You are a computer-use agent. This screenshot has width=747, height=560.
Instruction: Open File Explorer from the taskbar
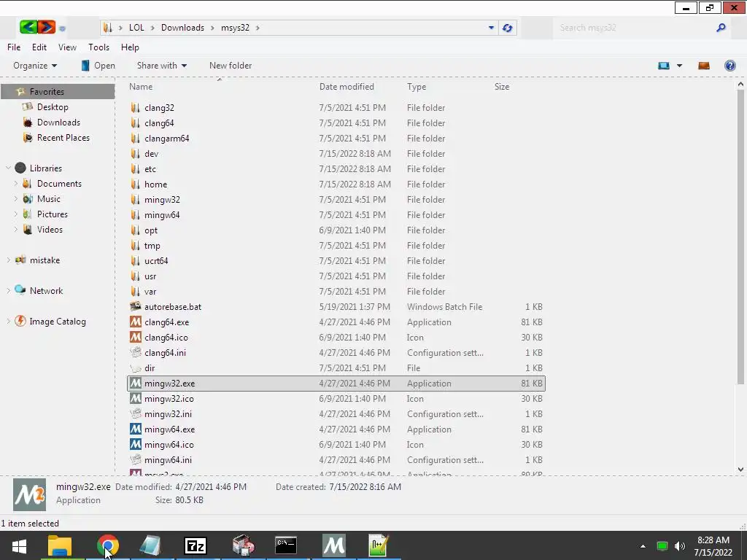pyautogui.click(x=60, y=545)
